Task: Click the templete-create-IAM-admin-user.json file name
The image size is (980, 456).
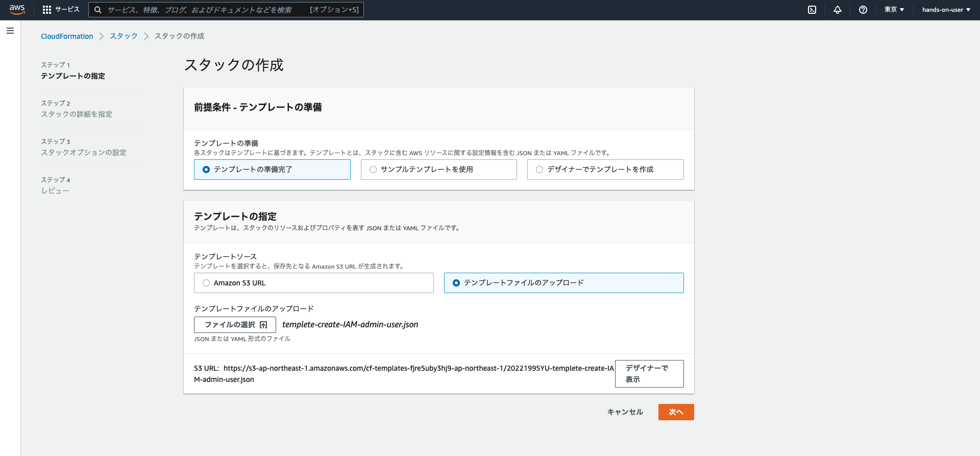Action: pyautogui.click(x=350, y=325)
